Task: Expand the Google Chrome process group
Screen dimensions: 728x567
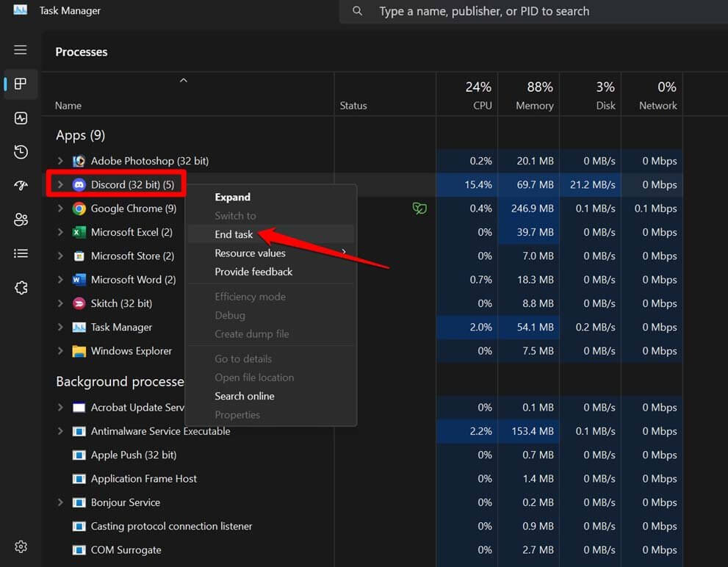Action: coord(60,209)
